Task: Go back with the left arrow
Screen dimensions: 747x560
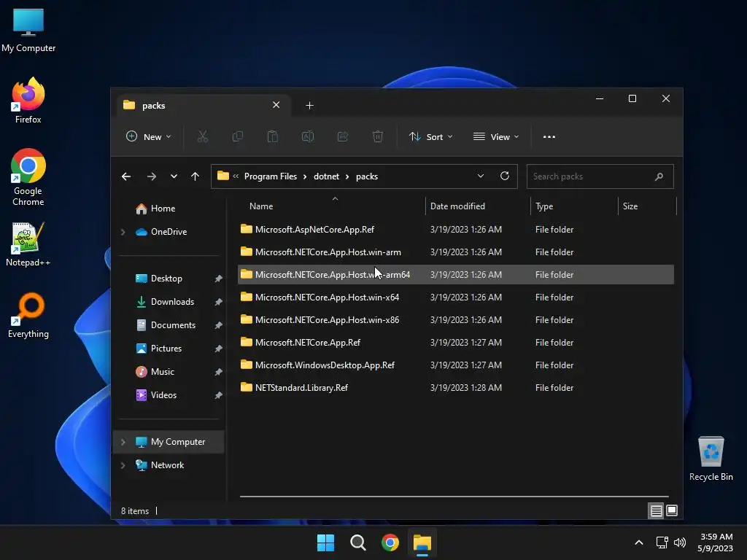Action: click(x=126, y=176)
